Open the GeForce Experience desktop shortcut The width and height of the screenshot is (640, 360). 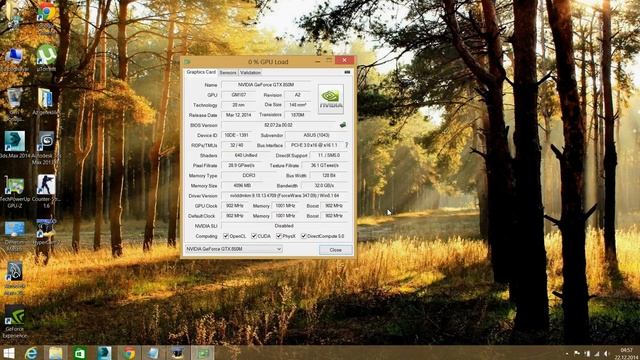pos(15,322)
